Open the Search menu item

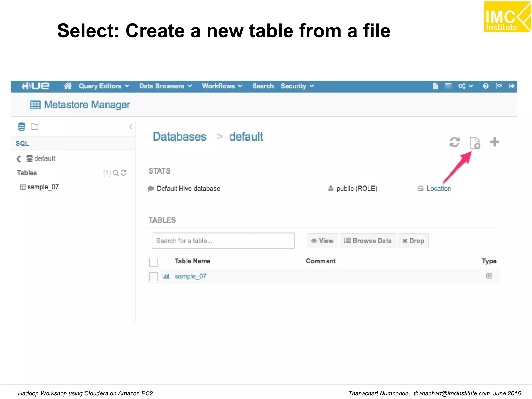point(263,86)
